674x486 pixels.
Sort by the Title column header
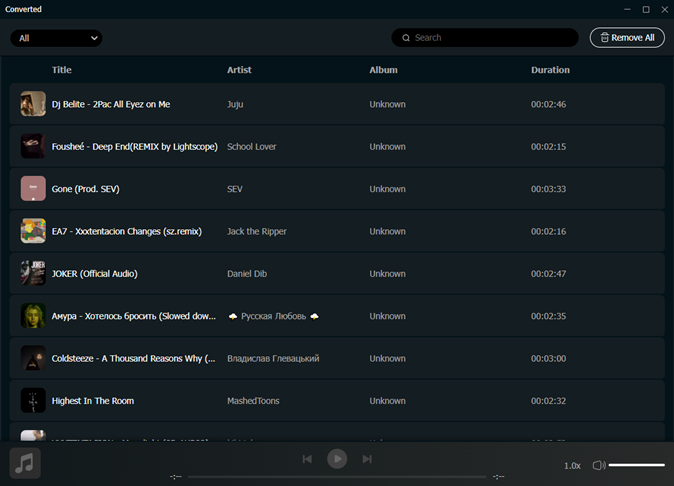click(62, 70)
